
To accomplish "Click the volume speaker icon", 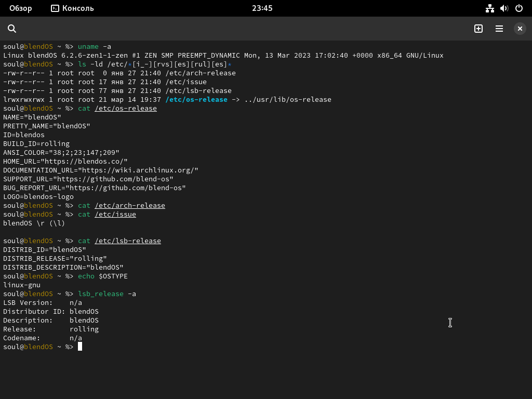I will (x=504, y=8).
